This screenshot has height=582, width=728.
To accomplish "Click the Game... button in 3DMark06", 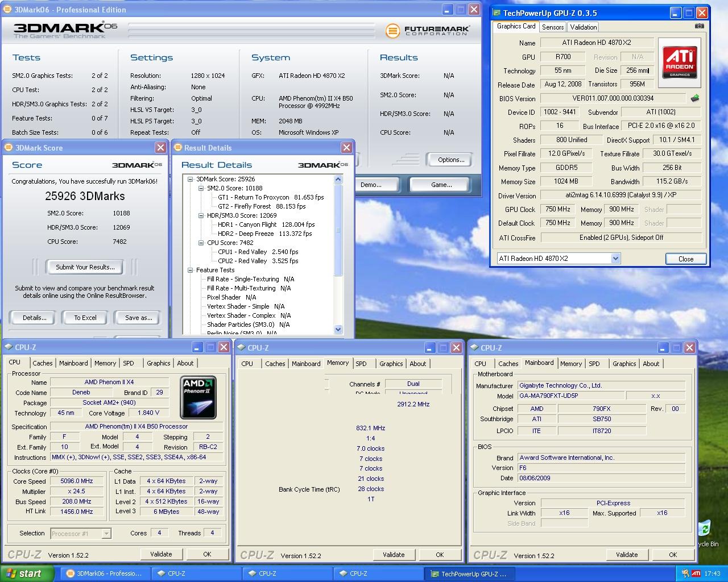I will (441, 185).
